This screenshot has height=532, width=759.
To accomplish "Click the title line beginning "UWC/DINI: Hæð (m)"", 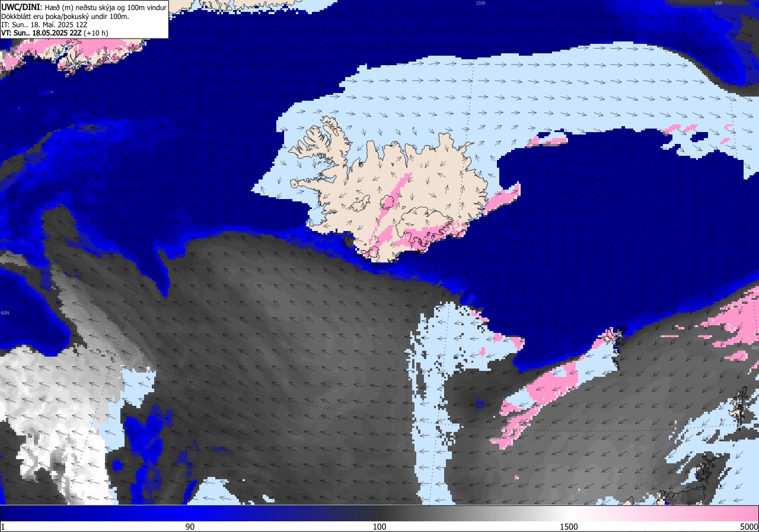I will (x=84, y=7).
